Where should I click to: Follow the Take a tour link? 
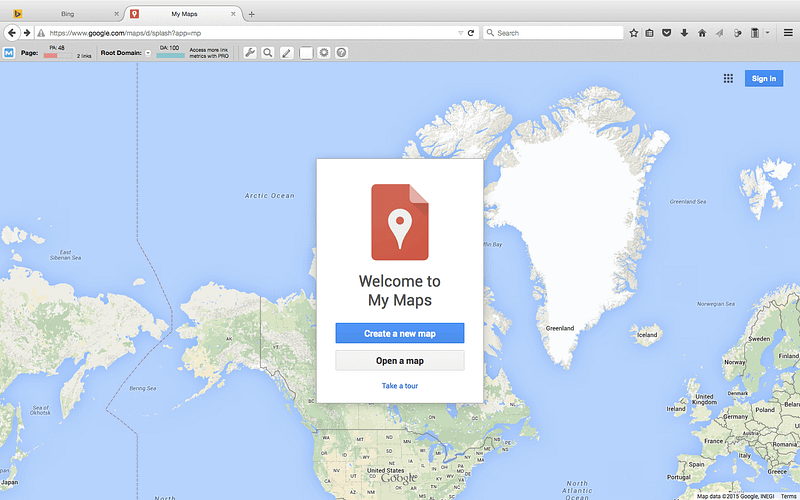tap(400, 386)
